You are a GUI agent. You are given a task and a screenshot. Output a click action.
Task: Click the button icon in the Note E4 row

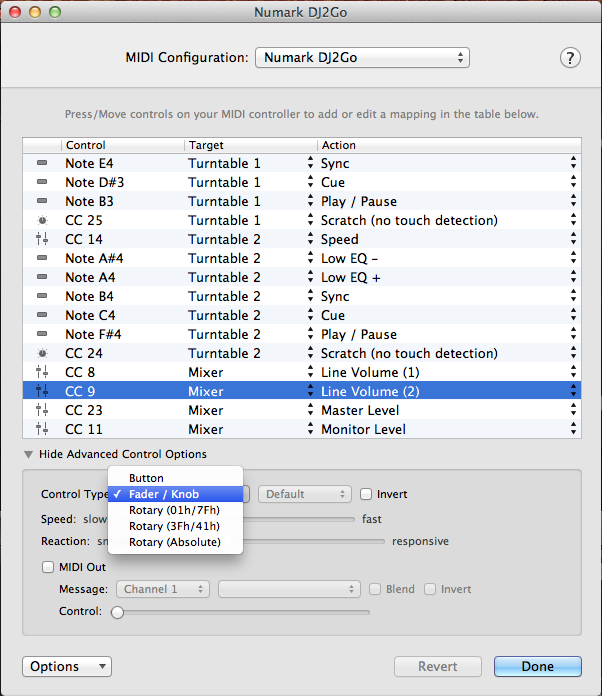42,163
